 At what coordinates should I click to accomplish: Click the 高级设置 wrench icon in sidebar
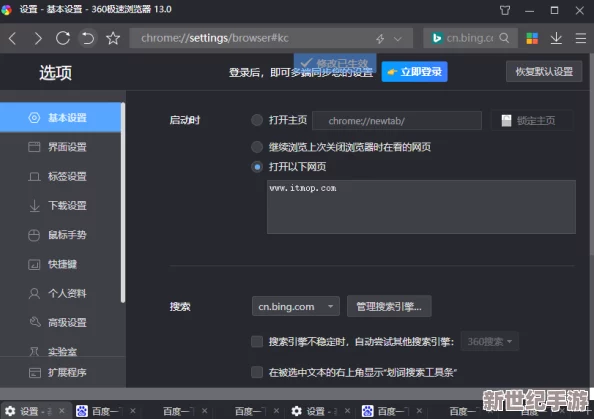click(34, 322)
